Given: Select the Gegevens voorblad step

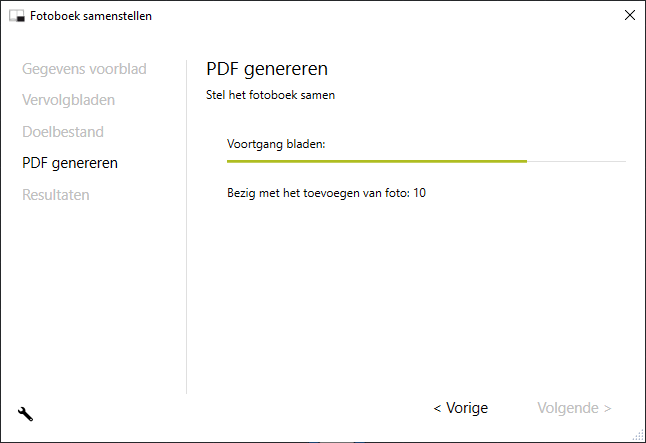Looking at the screenshot, I should pos(84,69).
